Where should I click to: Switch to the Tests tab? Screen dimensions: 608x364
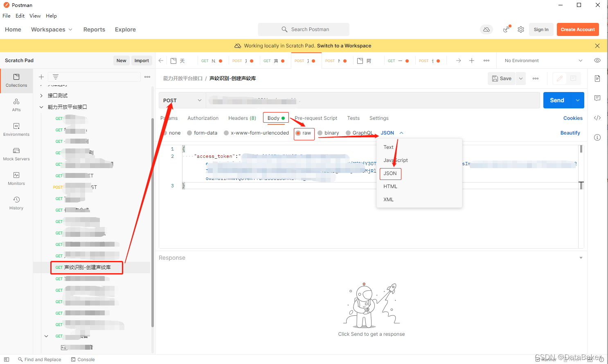click(354, 118)
